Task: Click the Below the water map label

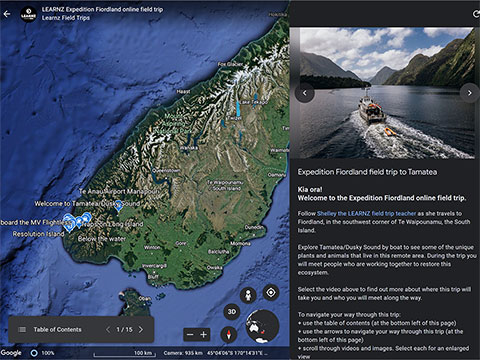Action: [x=102, y=239]
